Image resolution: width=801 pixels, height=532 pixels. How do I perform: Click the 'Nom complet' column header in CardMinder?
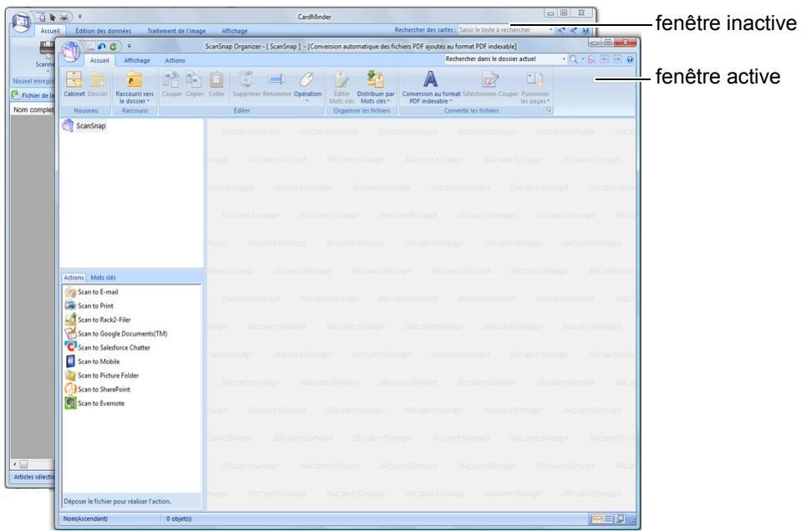tap(33, 109)
